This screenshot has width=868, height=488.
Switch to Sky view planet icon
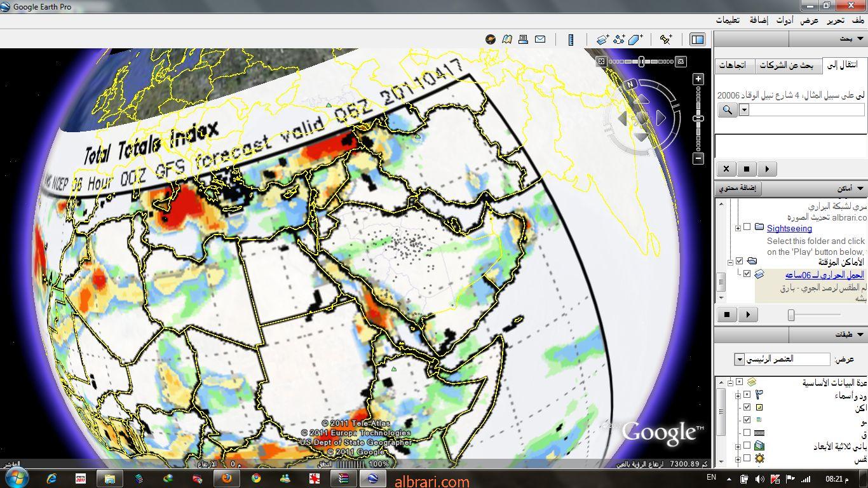pyautogui.click(x=490, y=39)
